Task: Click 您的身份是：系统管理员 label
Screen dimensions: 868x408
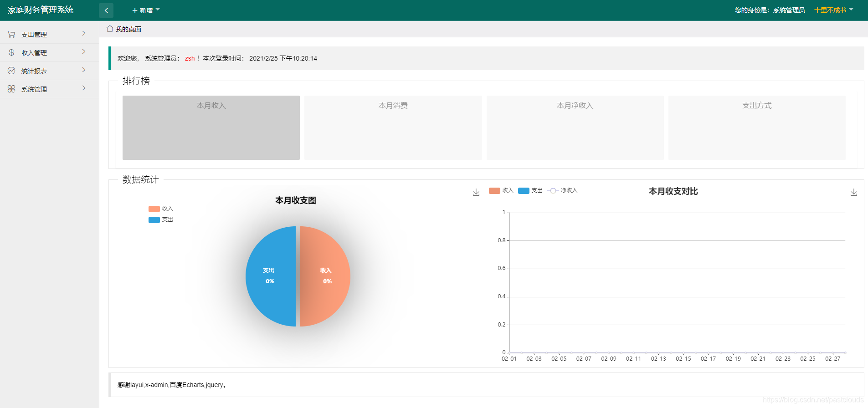Action: (770, 10)
